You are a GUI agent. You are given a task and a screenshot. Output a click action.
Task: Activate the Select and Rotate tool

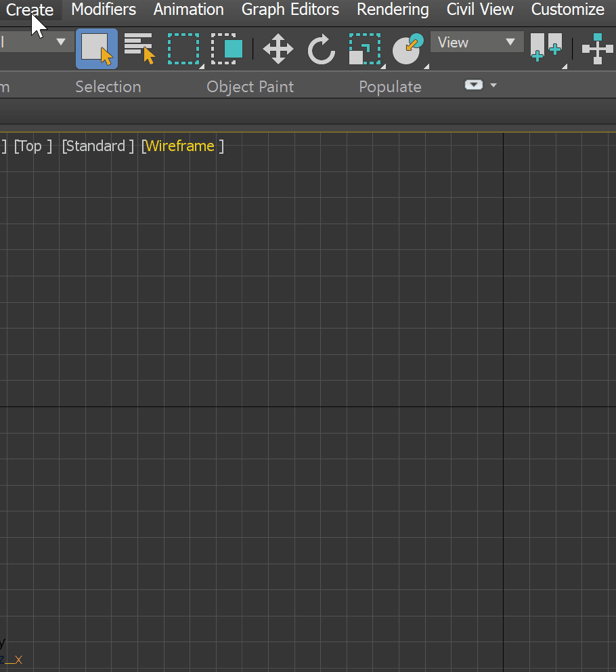321,48
